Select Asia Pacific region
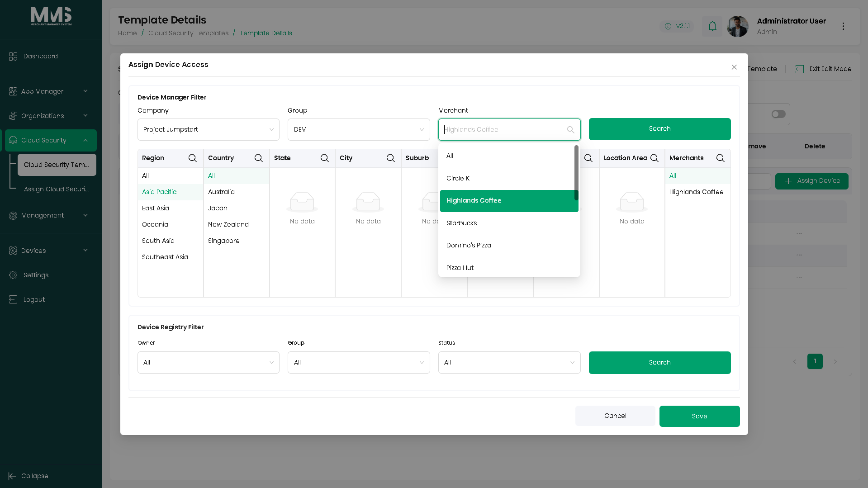This screenshot has width=868, height=488. click(171, 192)
